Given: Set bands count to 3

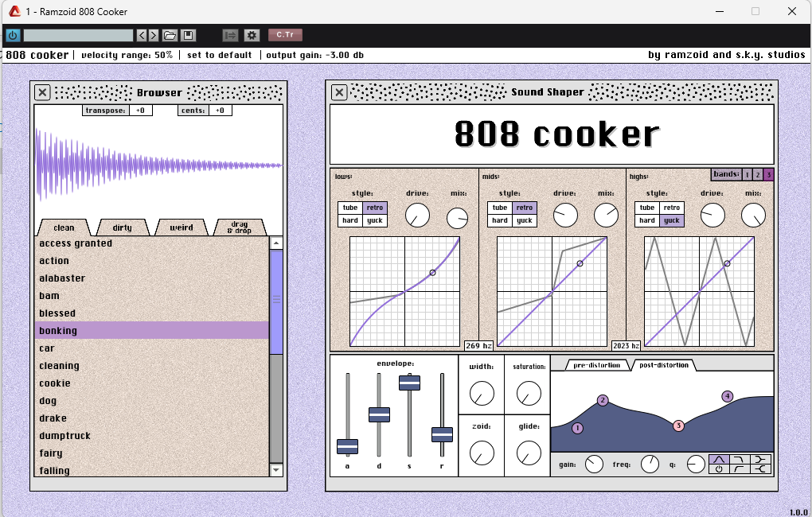Looking at the screenshot, I should [768, 175].
